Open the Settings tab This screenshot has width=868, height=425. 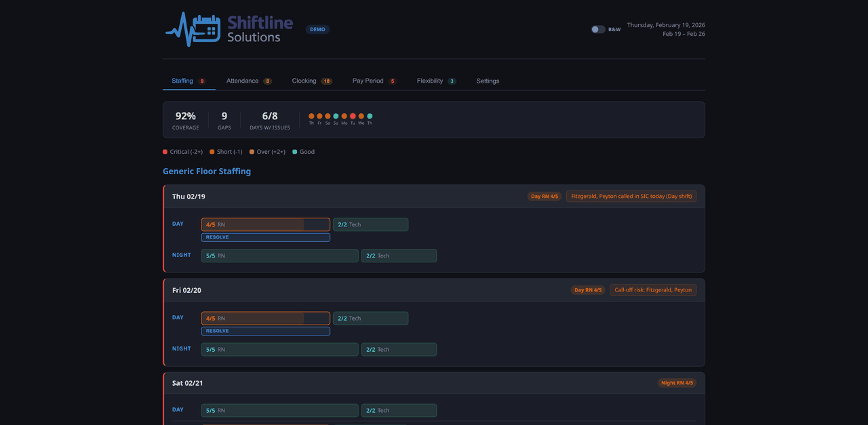(488, 81)
